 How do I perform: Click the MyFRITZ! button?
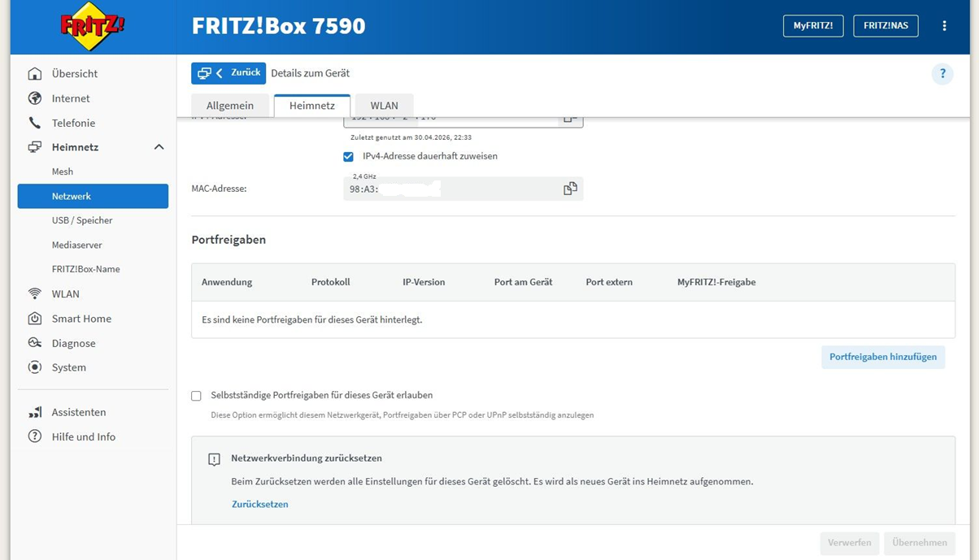[813, 26]
